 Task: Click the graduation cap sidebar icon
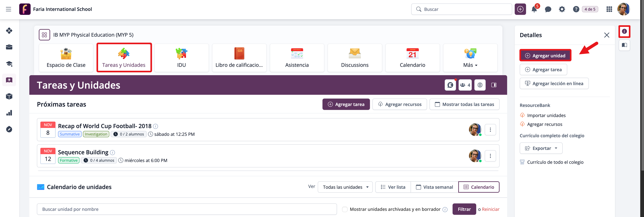[9, 64]
